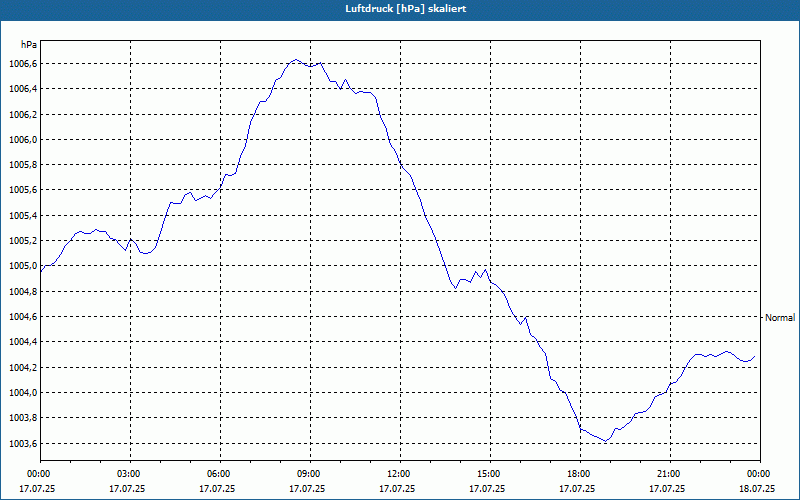Select the 1006,0 y-axis value

(x=23, y=140)
